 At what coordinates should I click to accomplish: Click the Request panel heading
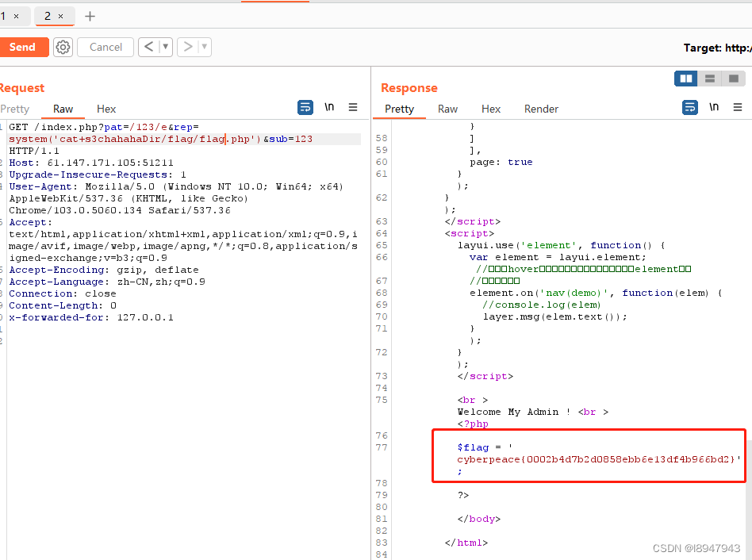22,88
